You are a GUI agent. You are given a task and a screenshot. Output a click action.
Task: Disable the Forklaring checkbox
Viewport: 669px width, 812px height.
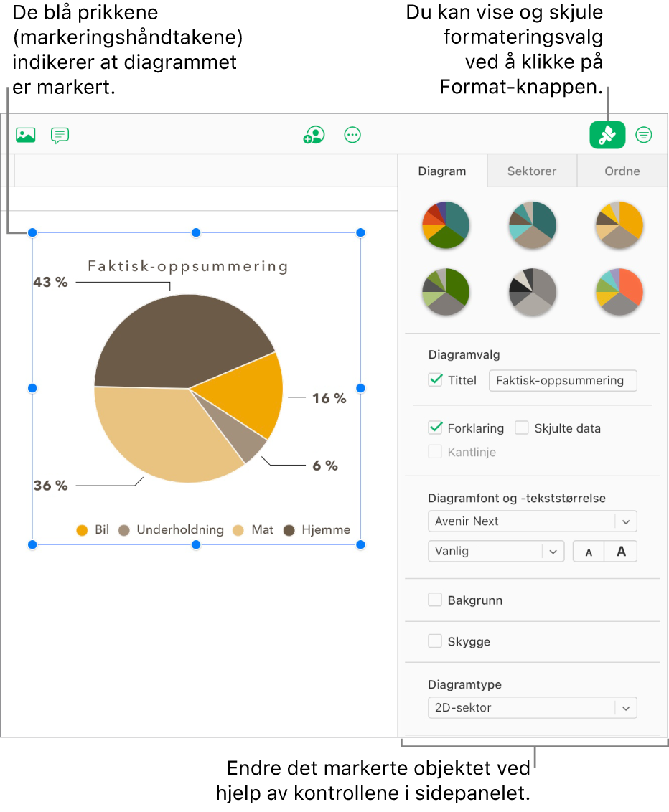435,428
